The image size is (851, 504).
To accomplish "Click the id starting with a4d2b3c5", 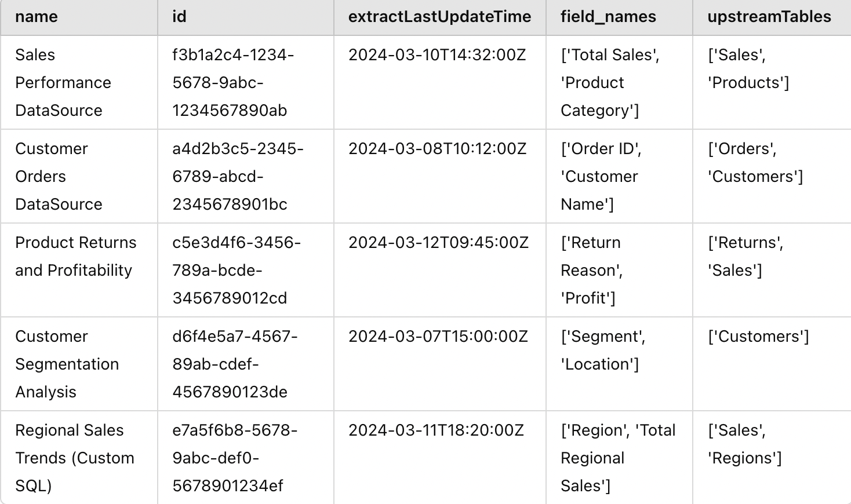I will (x=238, y=176).
